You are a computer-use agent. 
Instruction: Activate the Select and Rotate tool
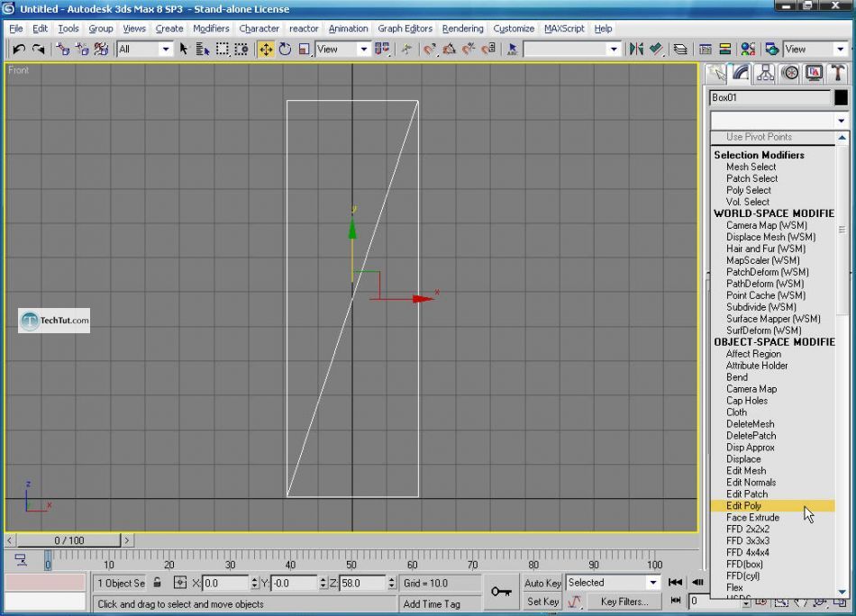coord(285,50)
